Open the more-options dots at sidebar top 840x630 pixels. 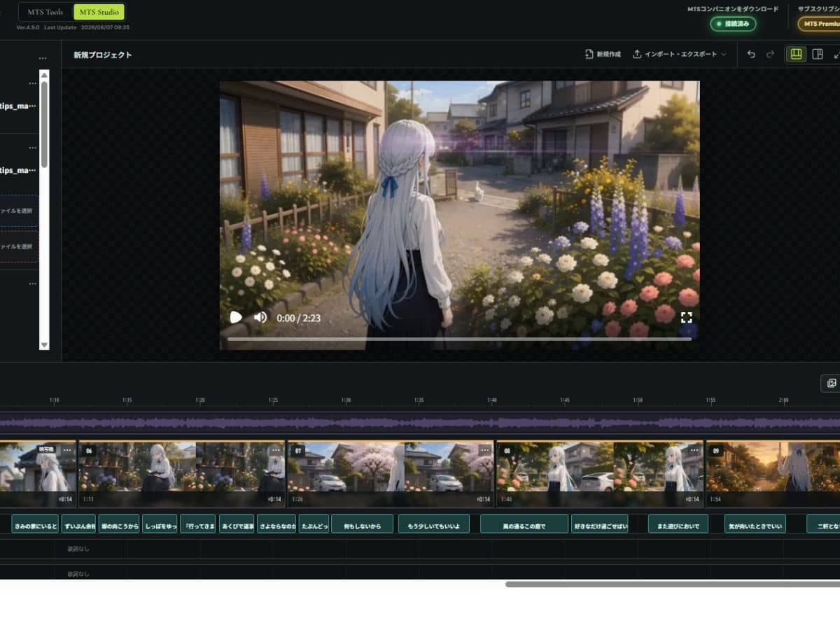click(43, 58)
